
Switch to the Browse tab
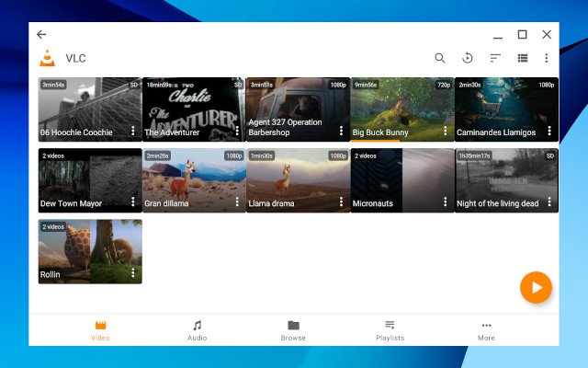tap(293, 331)
